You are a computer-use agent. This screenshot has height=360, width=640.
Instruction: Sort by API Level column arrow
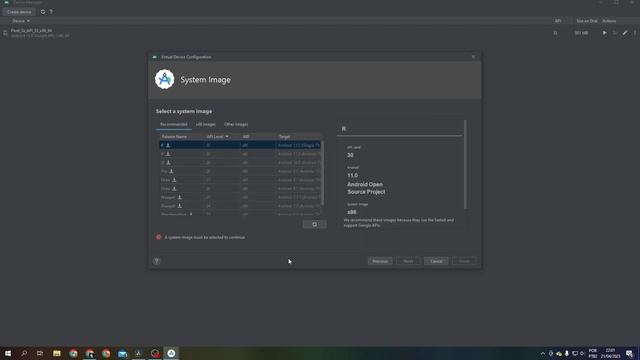click(x=227, y=137)
